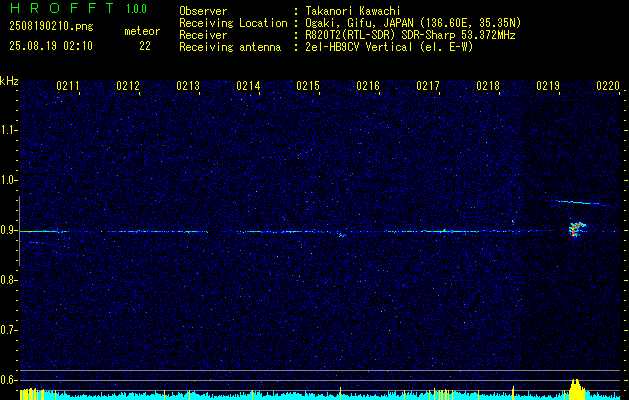Image resolution: width=629 pixels, height=400 pixels.
Task: Click the 0.6 frequency axis label
Action: [x=8, y=380]
